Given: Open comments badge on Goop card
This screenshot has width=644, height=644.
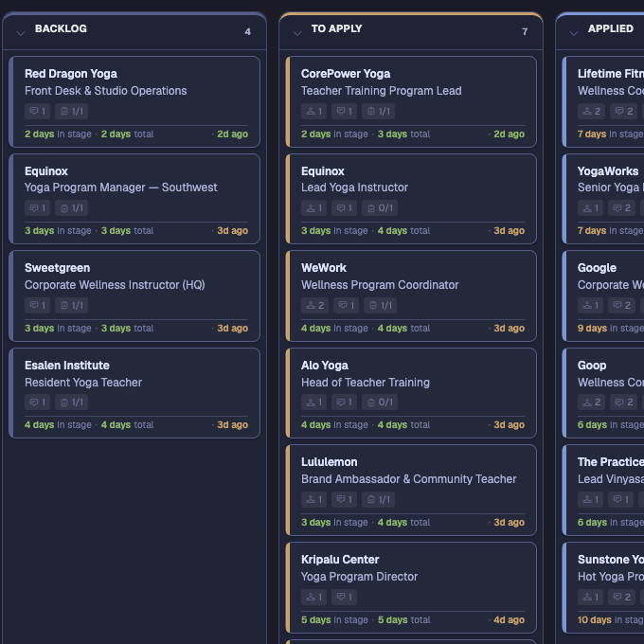Looking at the screenshot, I should click(623, 402).
